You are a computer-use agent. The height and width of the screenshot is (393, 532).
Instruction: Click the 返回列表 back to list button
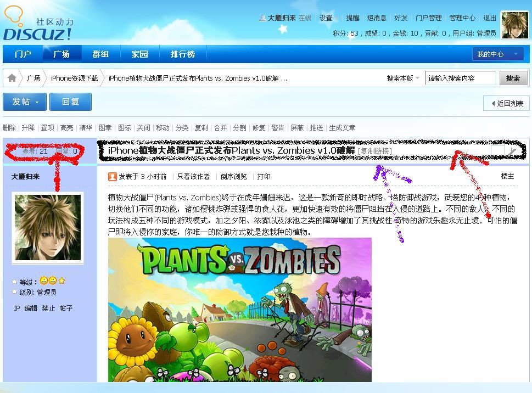pos(507,103)
